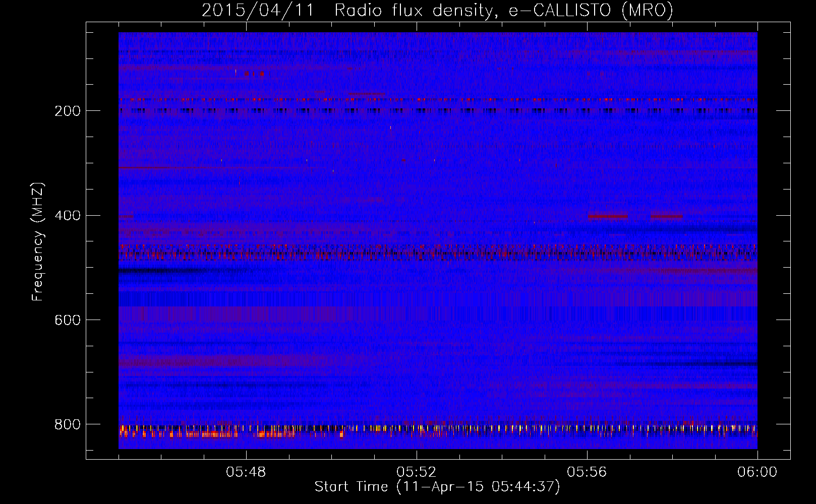Viewport: 816px width, 504px height.
Task: Click the 800 frequency tick label
Action: (x=68, y=424)
